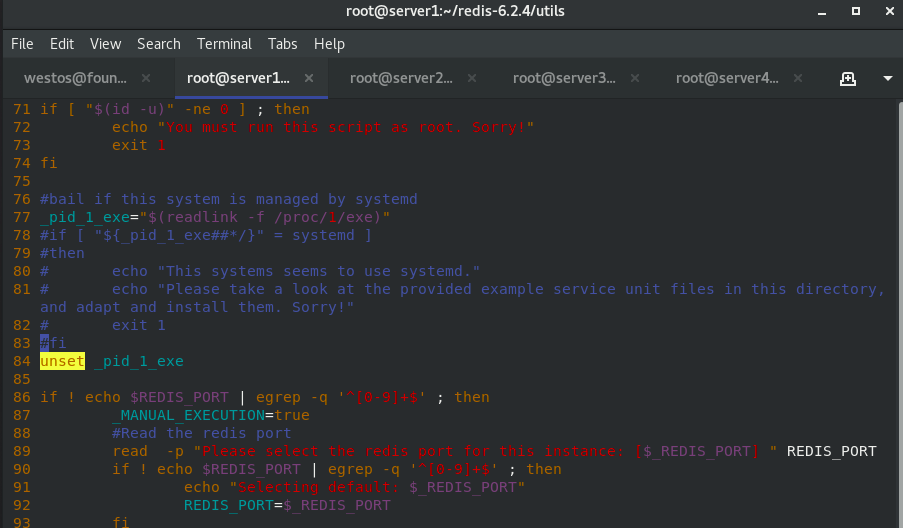Open the Terminal menu
Image resolution: width=903 pixels, height=528 pixels.
point(224,44)
